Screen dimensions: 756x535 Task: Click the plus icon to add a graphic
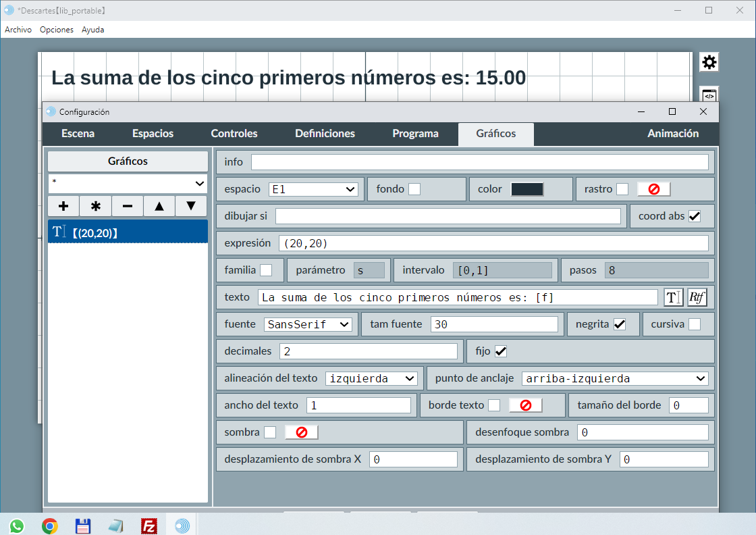pos(63,206)
